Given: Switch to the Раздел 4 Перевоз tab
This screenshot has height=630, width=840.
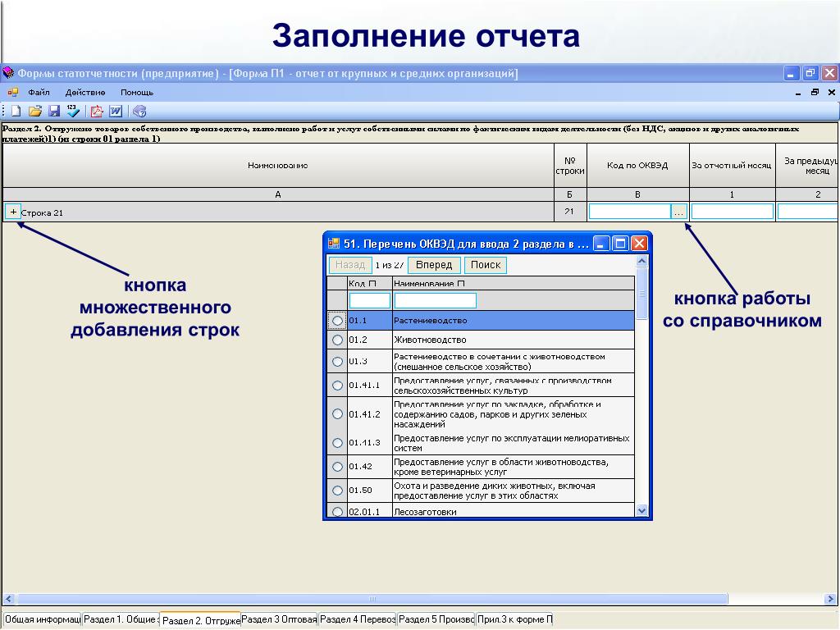Looking at the screenshot, I should [x=358, y=619].
